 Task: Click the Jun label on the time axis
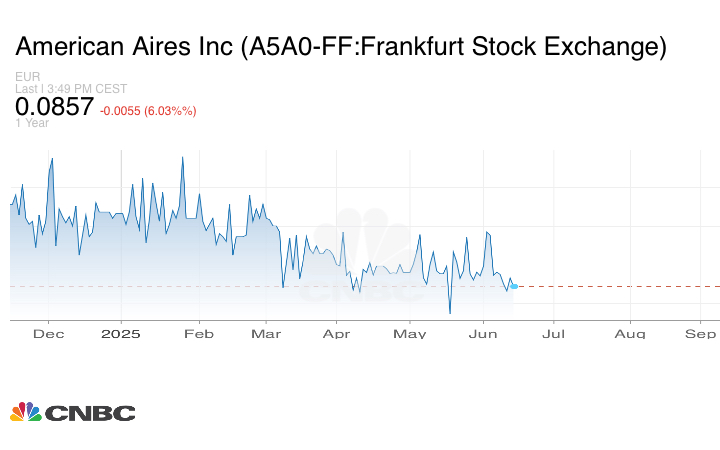(x=483, y=334)
